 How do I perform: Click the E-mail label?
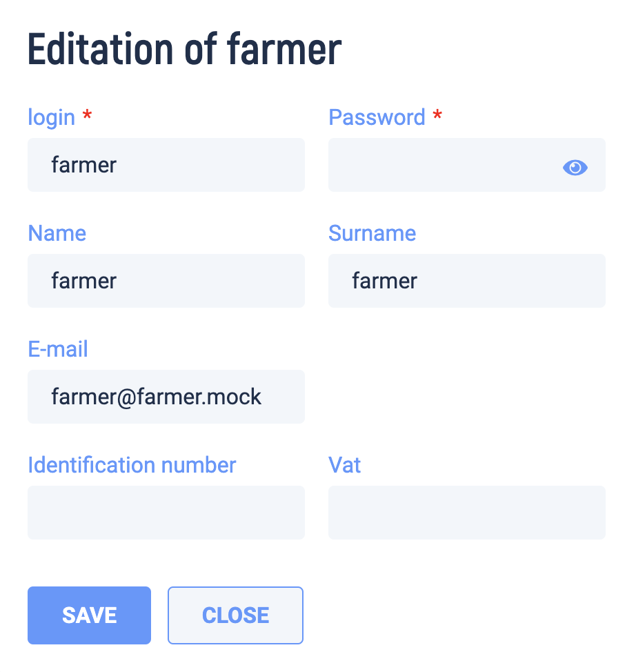click(58, 349)
